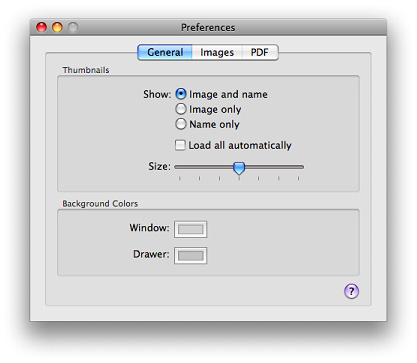The height and width of the screenshot is (363, 417).
Task: Open help with the purple question mark button
Action: [x=351, y=291]
